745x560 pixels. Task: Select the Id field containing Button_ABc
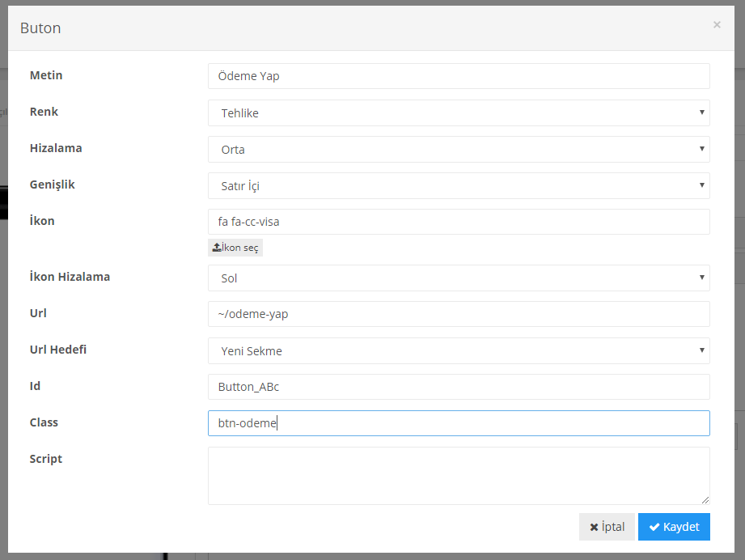[459, 387]
